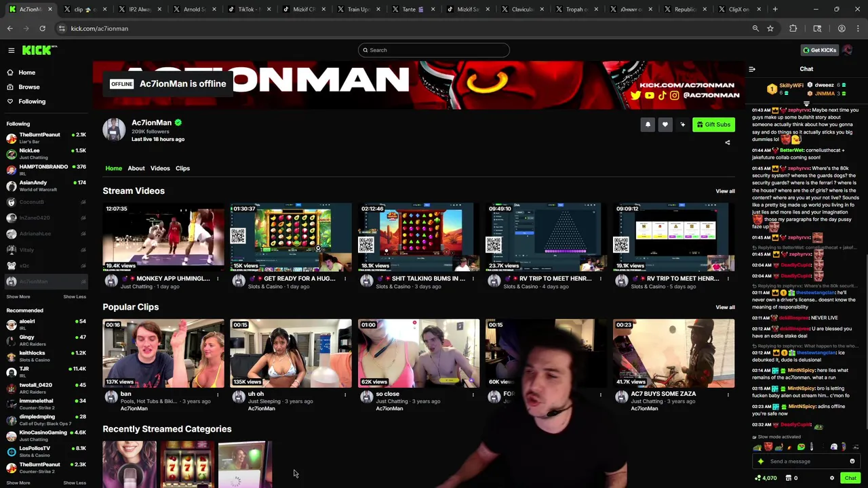Toggle the heart follow button
The image size is (868, 488).
click(x=665, y=125)
